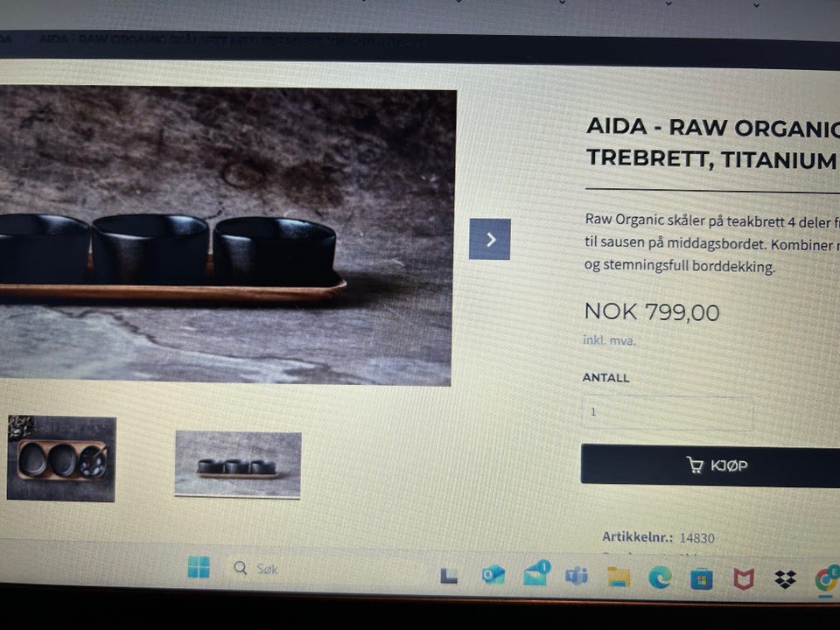Launch Microsoft Edge browser
The width and height of the screenshot is (840, 630).
(x=660, y=577)
